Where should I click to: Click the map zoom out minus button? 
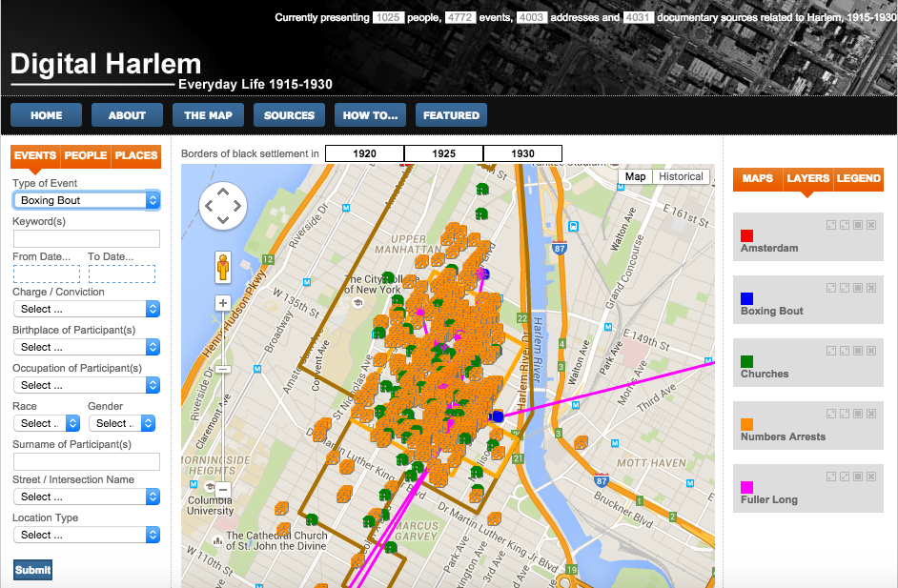[223, 490]
